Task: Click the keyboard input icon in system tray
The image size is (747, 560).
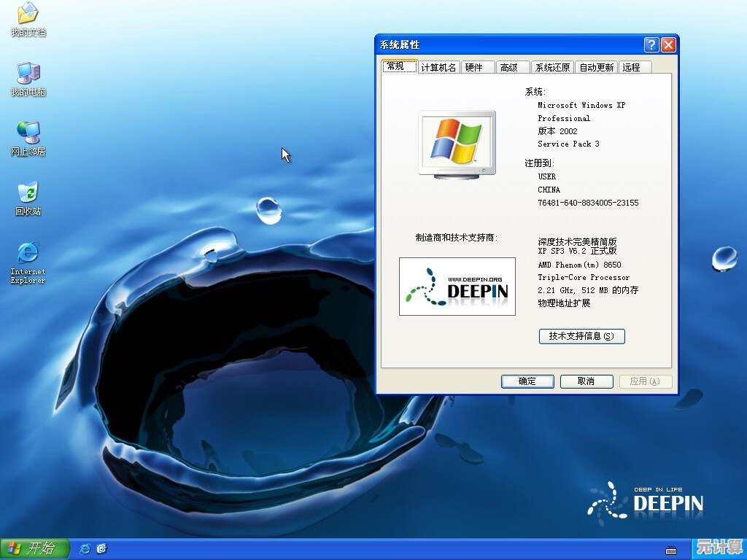Action: pyautogui.click(x=670, y=550)
